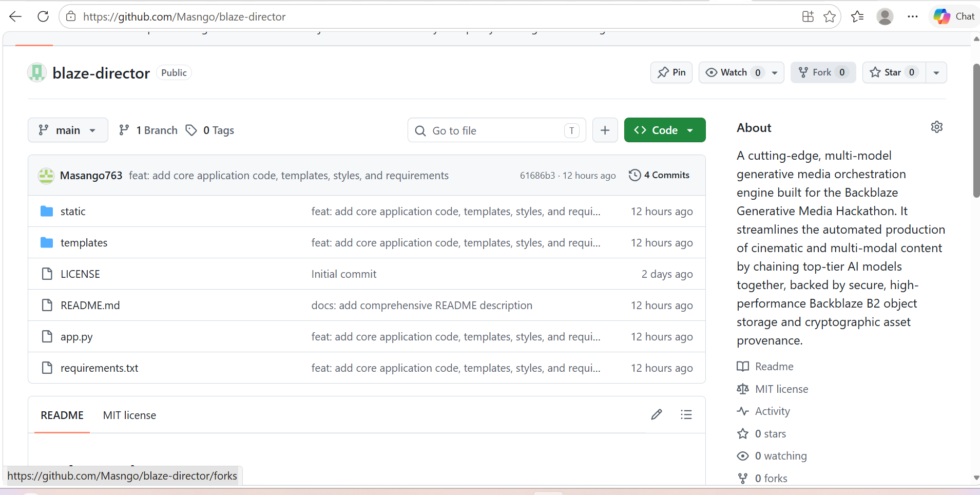The image size is (980, 495).
Task: Select the MIT license tab
Action: click(129, 415)
